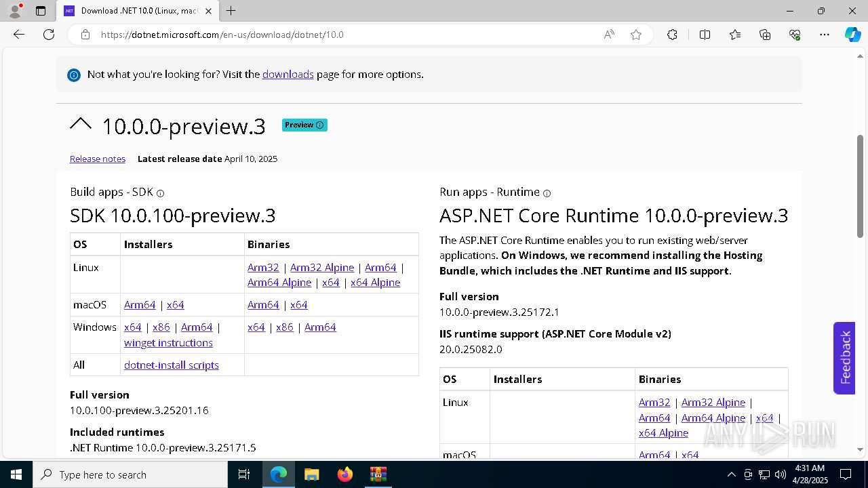View site information lock icon
The image size is (868, 488).
tap(85, 35)
